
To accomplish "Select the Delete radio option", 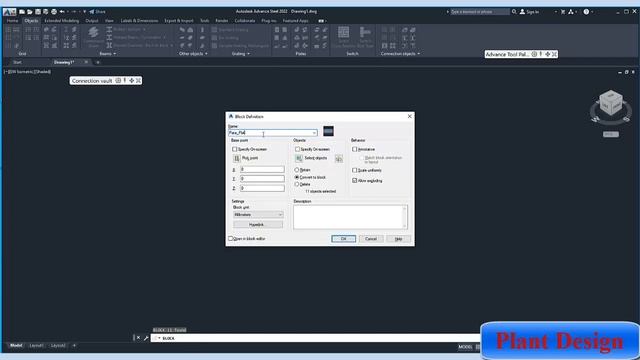I will (297, 184).
